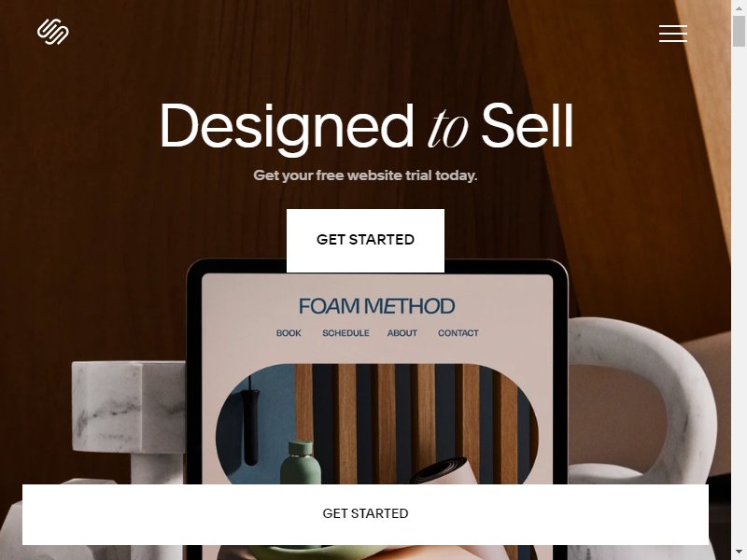Click the "Get your free website trial today" text
Image resolution: width=747 pixels, height=560 pixels.
point(365,175)
